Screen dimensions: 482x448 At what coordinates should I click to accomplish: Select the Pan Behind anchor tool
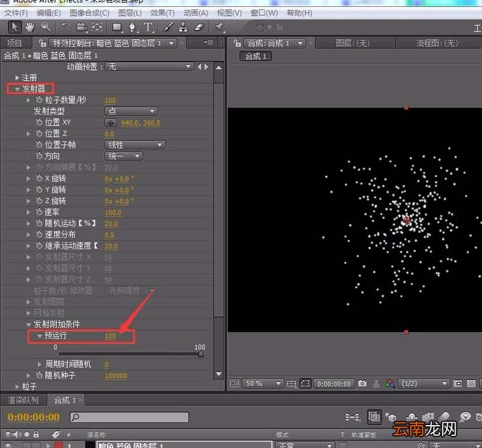pyautogui.click(x=97, y=27)
